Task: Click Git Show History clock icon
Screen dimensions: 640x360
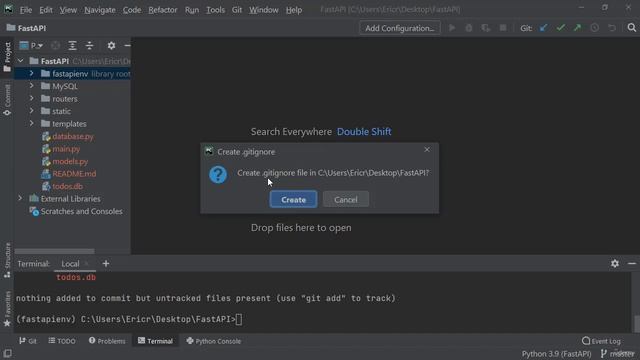Action: tap(595, 28)
